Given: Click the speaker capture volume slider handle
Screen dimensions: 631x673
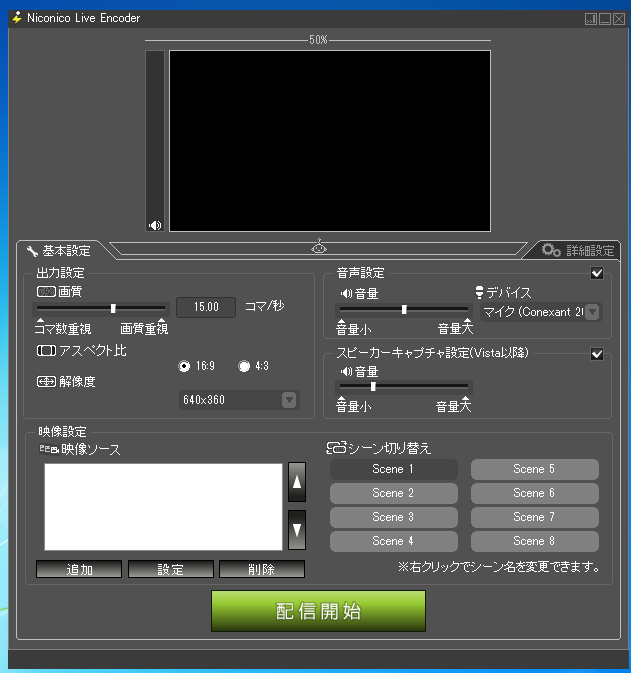Looking at the screenshot, I should [x=373, y=387].
